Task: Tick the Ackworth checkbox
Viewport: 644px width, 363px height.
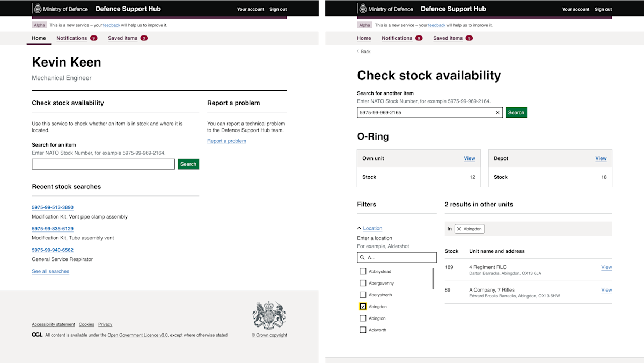Action: (x=363, y=330)
